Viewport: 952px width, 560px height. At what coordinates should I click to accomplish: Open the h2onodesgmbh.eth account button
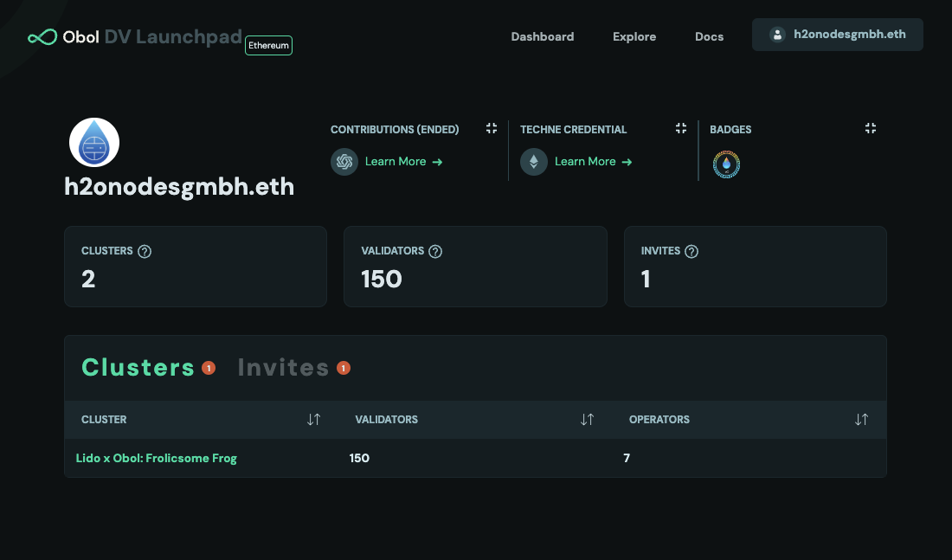(x=837, y=35)
